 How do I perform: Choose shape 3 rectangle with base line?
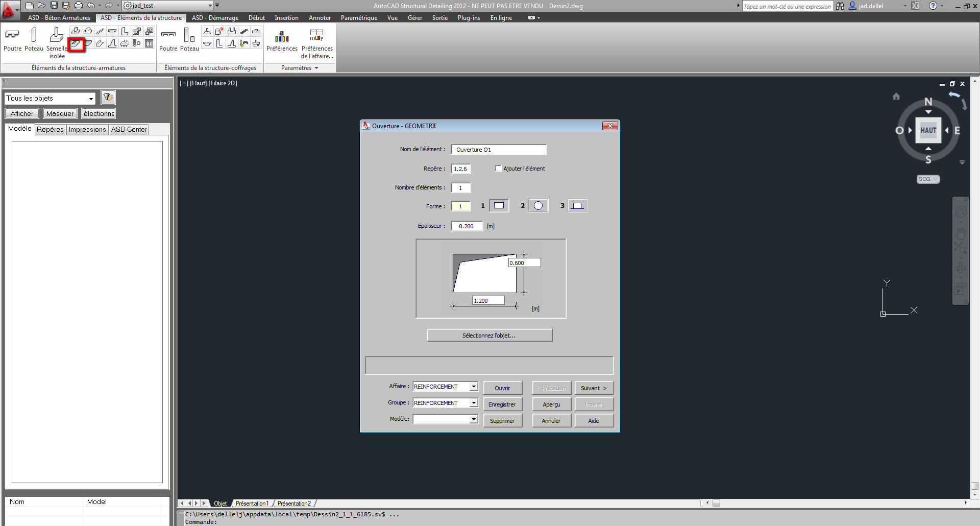point(577,206)
